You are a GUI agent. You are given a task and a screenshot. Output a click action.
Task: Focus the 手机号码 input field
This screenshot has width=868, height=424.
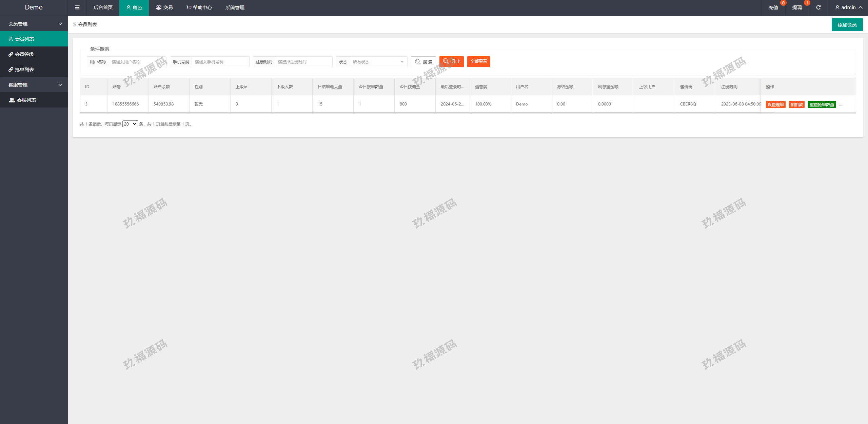pyautogui.click(x=220, y=62)
